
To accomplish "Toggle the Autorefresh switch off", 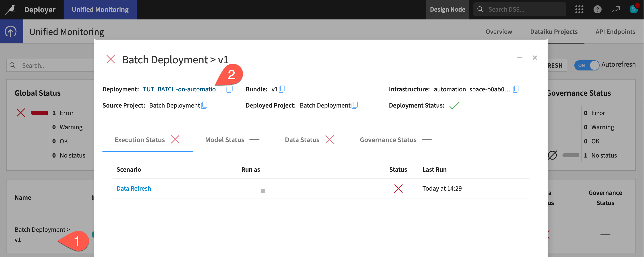I will click(x=587, y=65).
